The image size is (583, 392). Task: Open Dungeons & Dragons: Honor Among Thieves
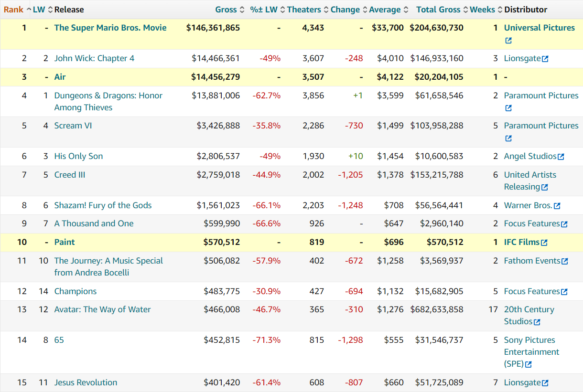click(x=108, y=101)
